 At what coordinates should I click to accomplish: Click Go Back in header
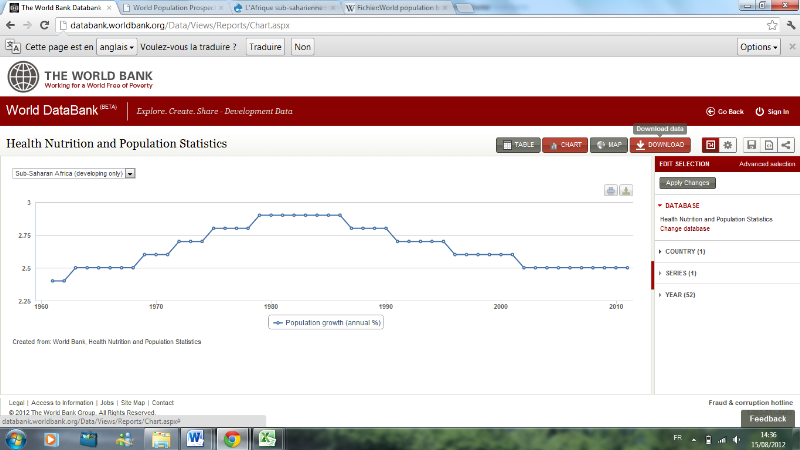[x=725, y=112]
